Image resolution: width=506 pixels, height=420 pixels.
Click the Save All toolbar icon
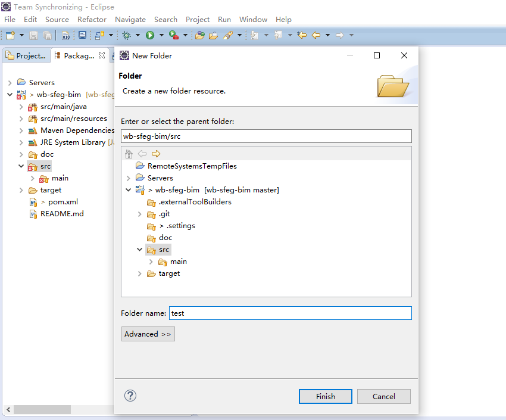(x=47, y=35)
